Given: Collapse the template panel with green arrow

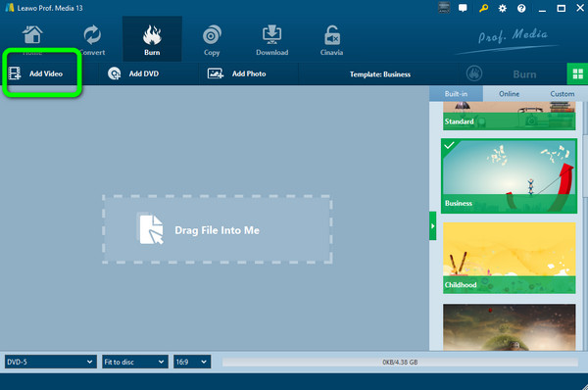Looking at the screenshot, I should (433, 225).
